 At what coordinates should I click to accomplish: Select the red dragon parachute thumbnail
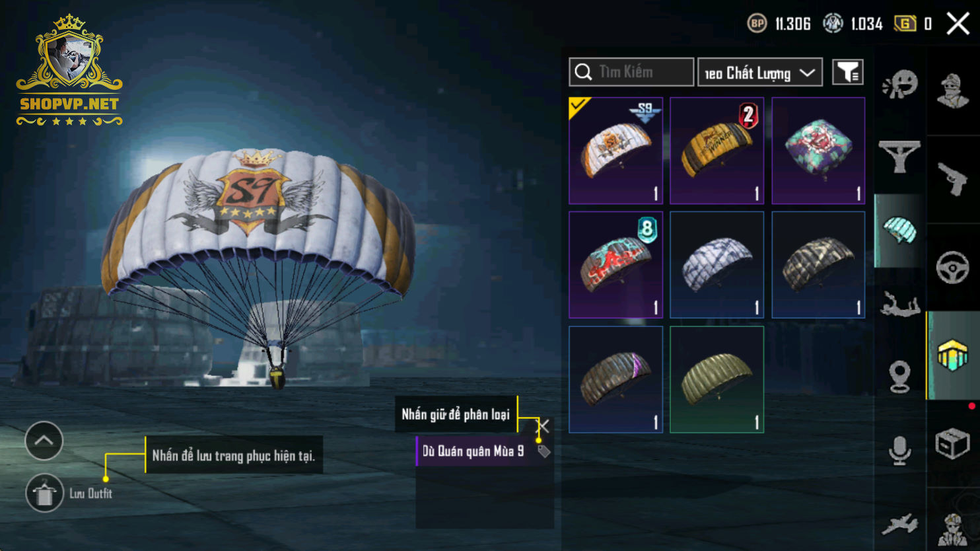(x=615, y=264)
